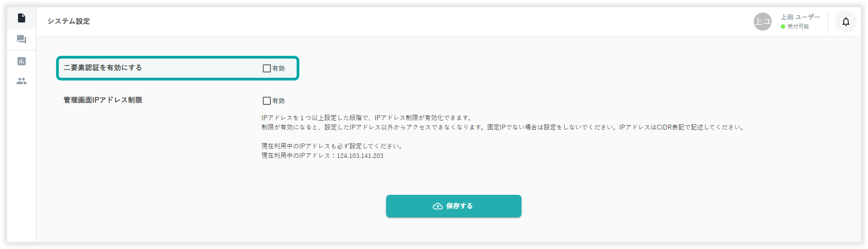Click the 管理画面IPアドレス制限 label
The image size is (868, 249).
(x=103, y=100)
